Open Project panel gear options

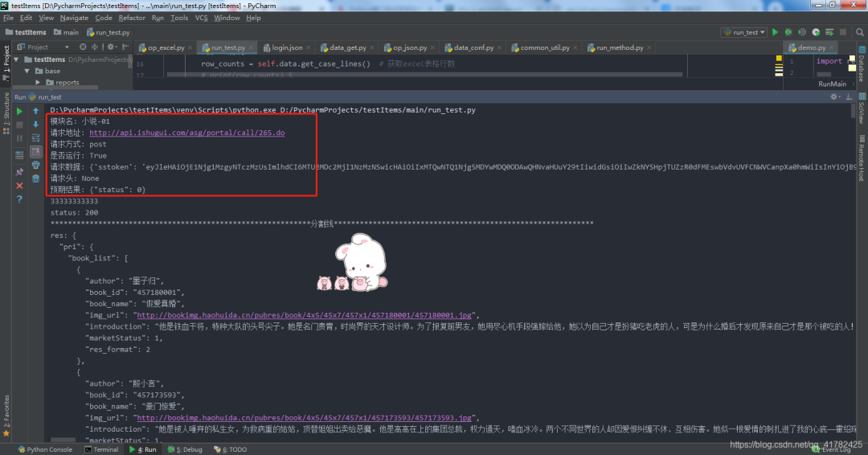pyautogui.click(x=112, y=47)
